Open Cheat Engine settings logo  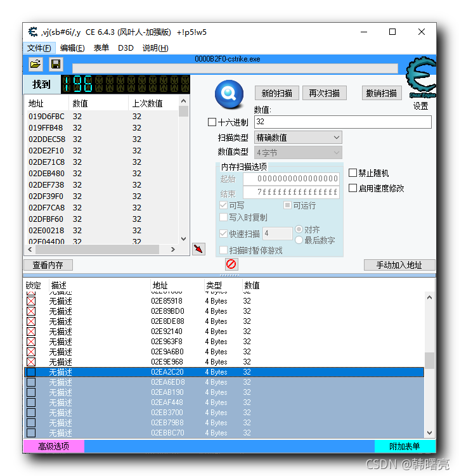click(421, 78)
